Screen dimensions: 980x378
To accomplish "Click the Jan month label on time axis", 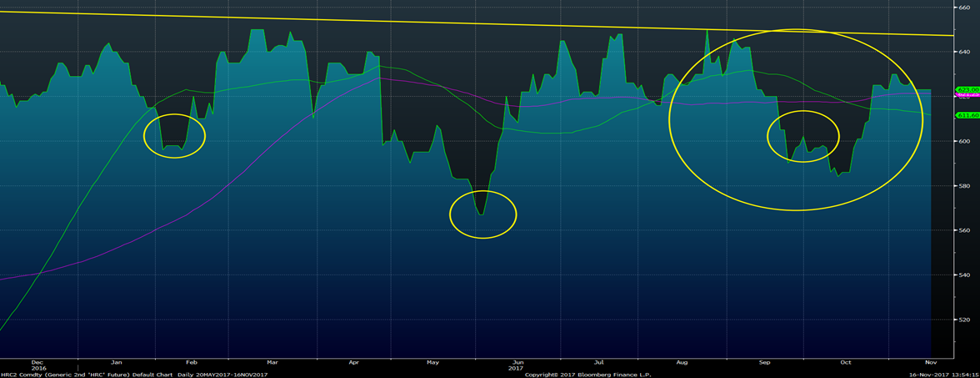I will coord(117,363).
